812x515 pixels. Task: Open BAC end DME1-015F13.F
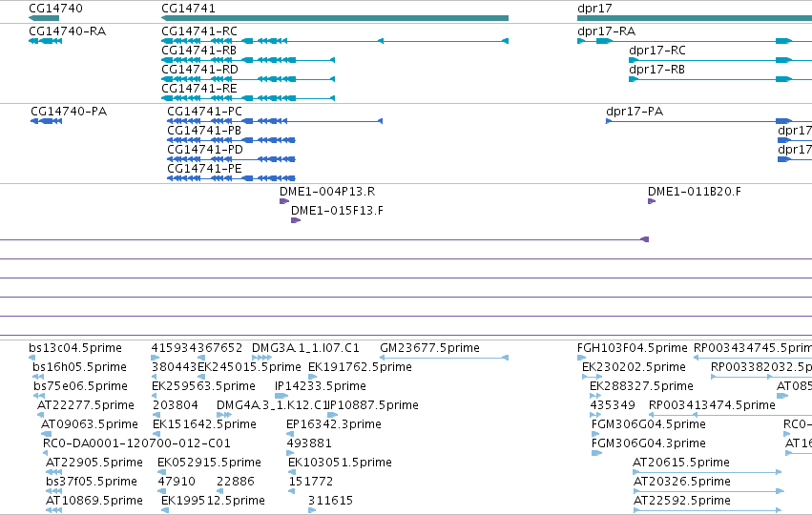point(337,211)
